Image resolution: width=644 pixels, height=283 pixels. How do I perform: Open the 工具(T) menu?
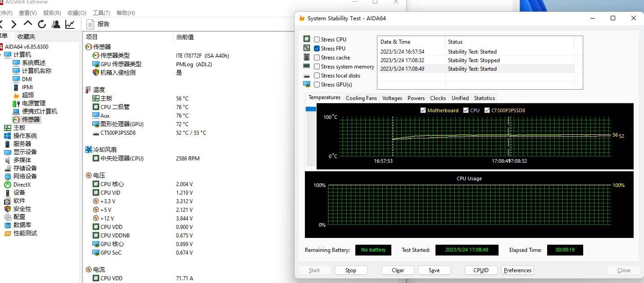(101, 13)
